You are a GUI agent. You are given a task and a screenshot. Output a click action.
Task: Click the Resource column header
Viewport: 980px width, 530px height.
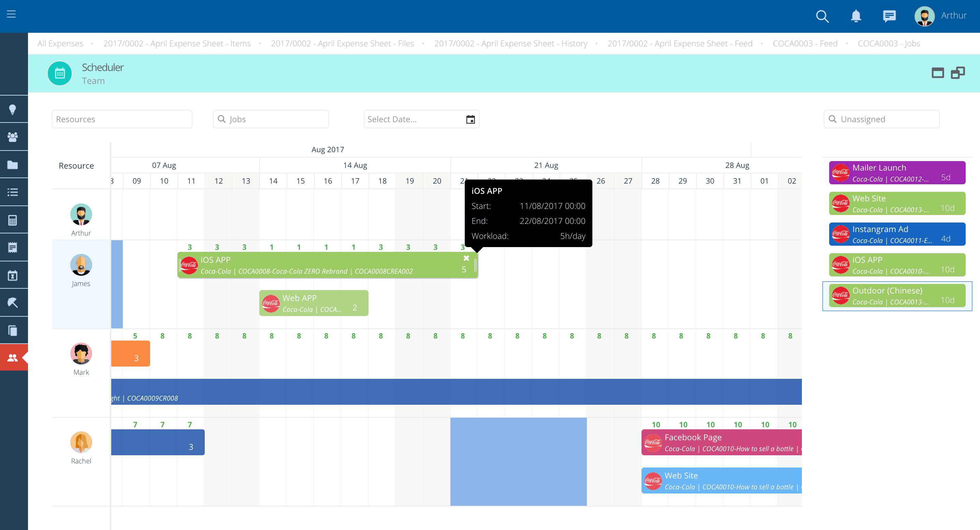[x=76, y=166]
